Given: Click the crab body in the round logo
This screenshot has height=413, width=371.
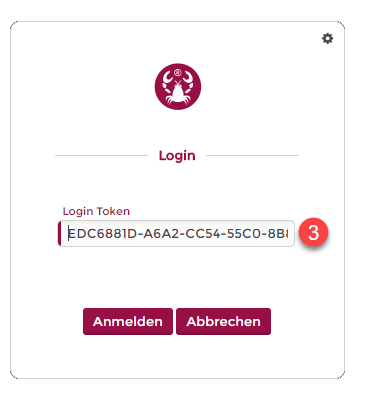Looking at the screenshot, I should [178, 93].
